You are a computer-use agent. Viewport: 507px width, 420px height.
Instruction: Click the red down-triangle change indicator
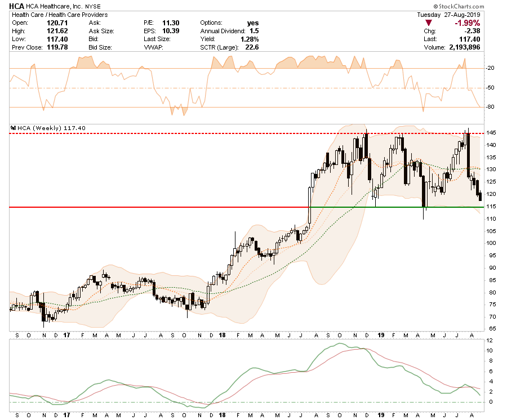(429, 23)
